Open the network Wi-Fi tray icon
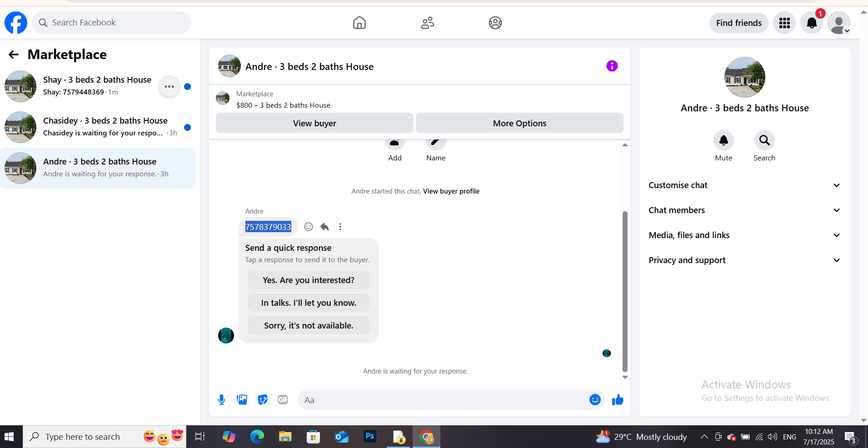The image size is (868, 448). click(759, 437)
